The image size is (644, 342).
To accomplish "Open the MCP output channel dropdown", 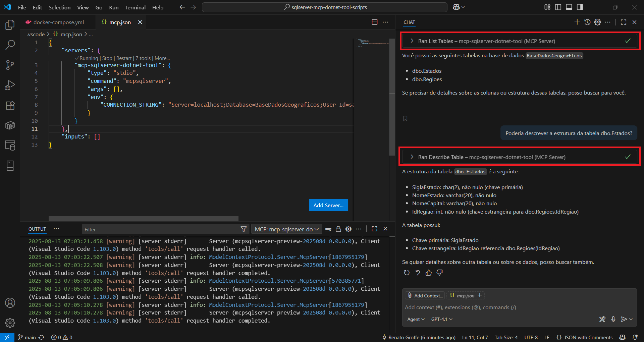I will coord(286,229).
